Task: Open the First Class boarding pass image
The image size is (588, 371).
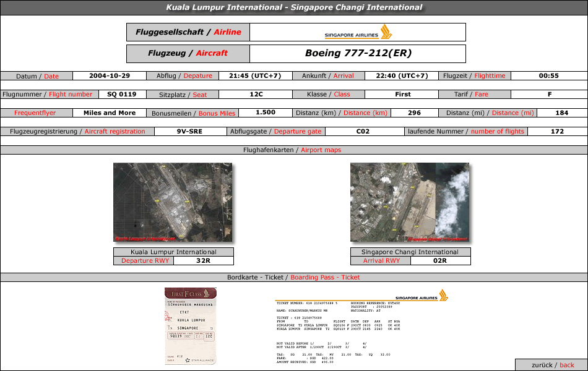Action: pos(191,326)
